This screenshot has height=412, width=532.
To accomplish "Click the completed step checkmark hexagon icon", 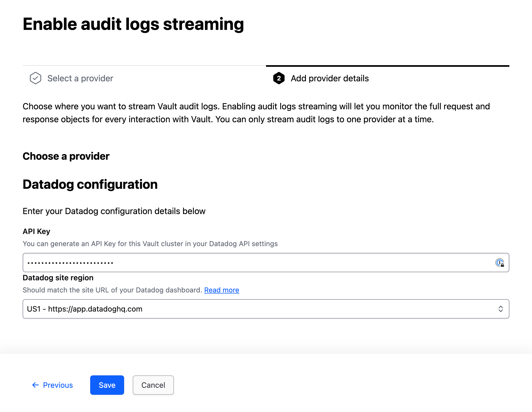I will [35, 78].
